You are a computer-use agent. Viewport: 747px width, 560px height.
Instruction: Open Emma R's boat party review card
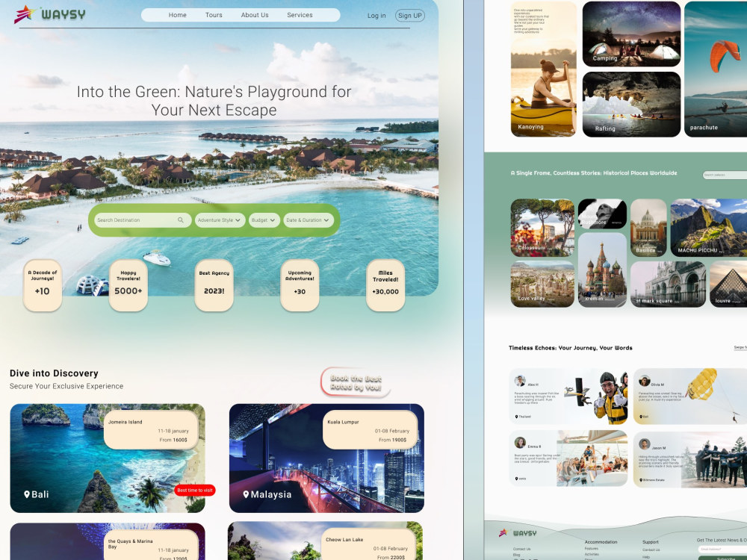(x=568, y=458)
